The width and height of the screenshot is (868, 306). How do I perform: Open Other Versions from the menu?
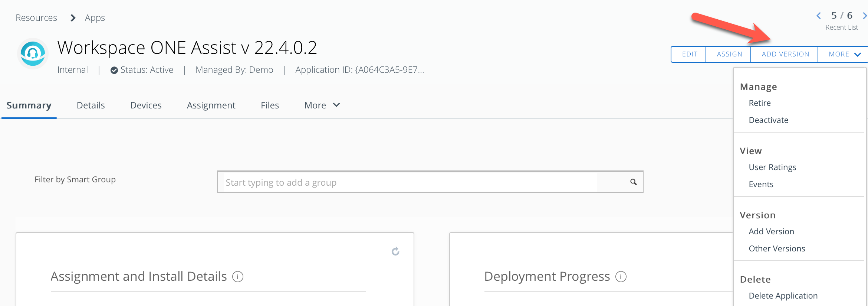coord(777,248)
